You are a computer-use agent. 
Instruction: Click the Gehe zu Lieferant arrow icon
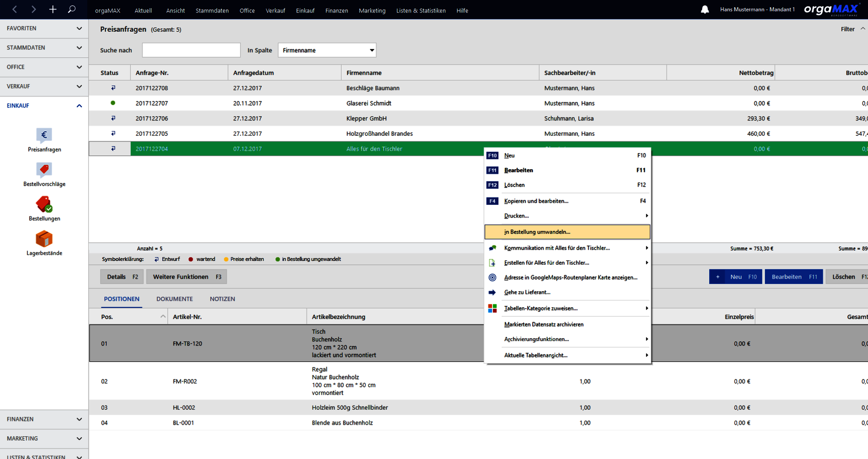[492, 292]
